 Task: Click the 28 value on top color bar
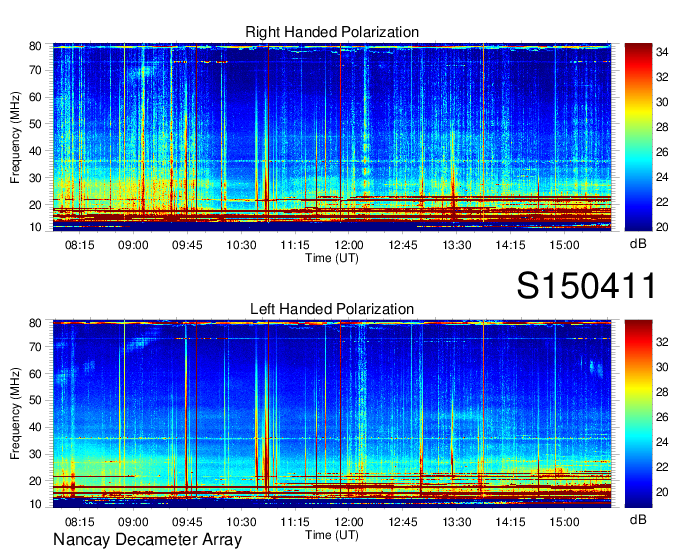click(662, 127)
